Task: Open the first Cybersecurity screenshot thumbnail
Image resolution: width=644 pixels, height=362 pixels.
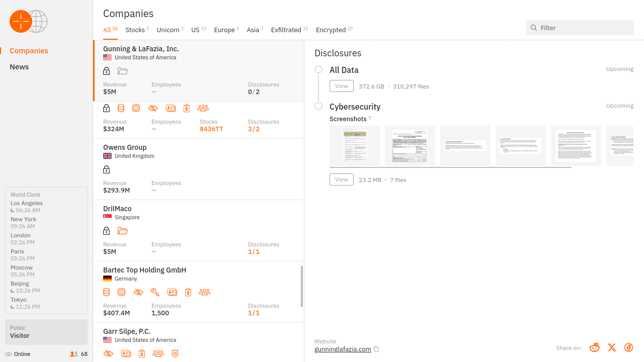Action: (x=355, y=146)
